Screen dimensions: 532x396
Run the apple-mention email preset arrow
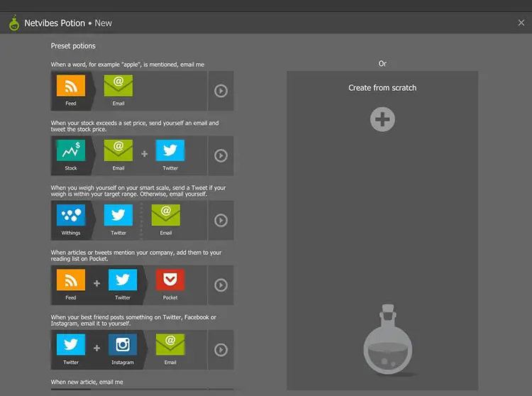click(x=221, y=91)
